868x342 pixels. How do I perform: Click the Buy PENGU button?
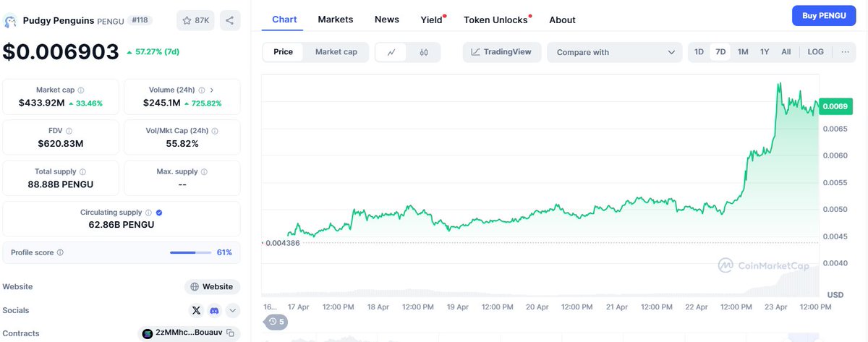coord(824,15)
